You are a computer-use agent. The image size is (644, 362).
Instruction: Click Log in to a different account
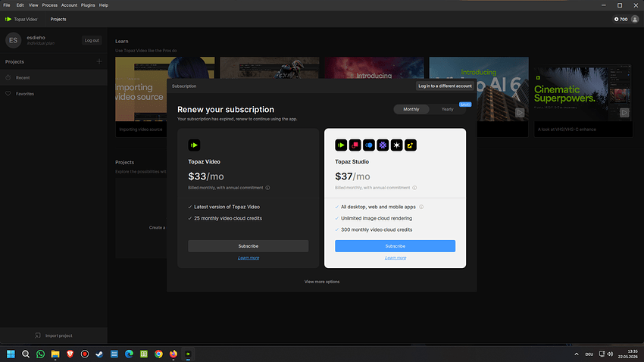click(x=445, y=86)
